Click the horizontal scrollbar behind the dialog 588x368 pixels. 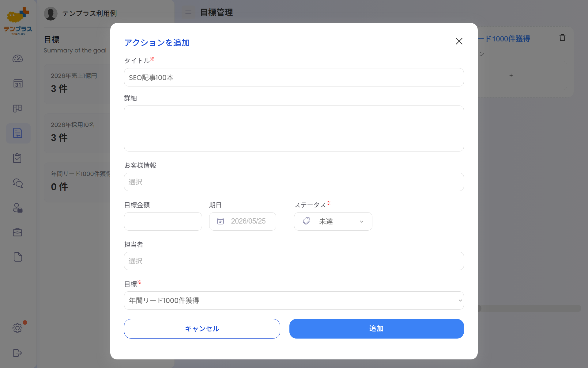pyautogui.click(x=529, y=308)
